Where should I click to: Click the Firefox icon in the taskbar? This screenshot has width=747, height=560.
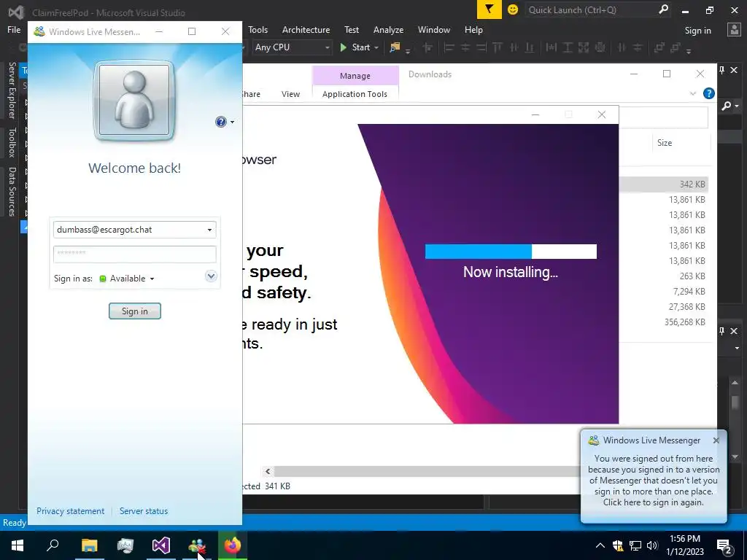(x=233, y=545)
